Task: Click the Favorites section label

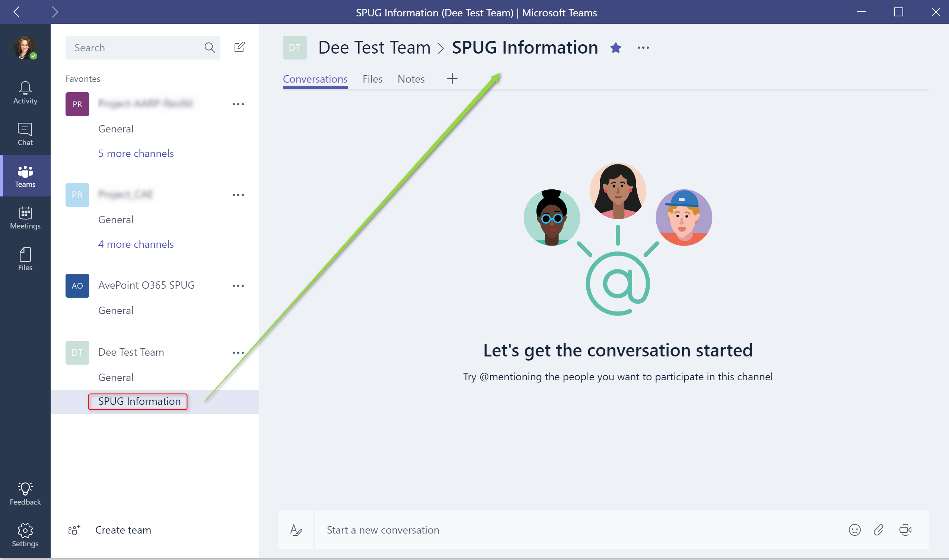Action: click(83, 79)
